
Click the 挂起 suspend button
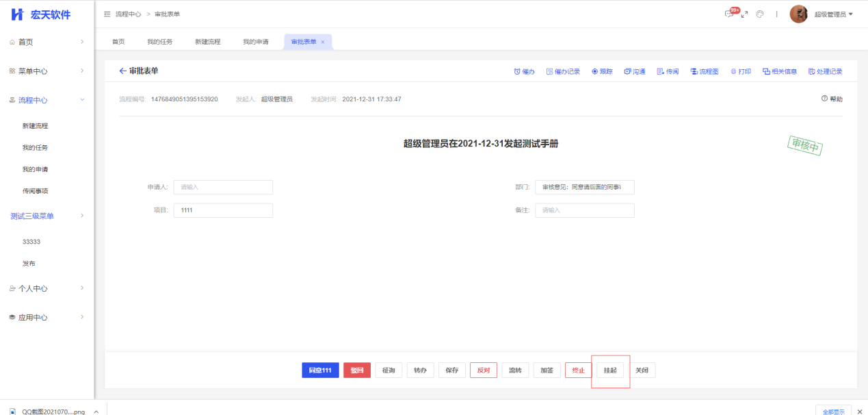[610, 370]
